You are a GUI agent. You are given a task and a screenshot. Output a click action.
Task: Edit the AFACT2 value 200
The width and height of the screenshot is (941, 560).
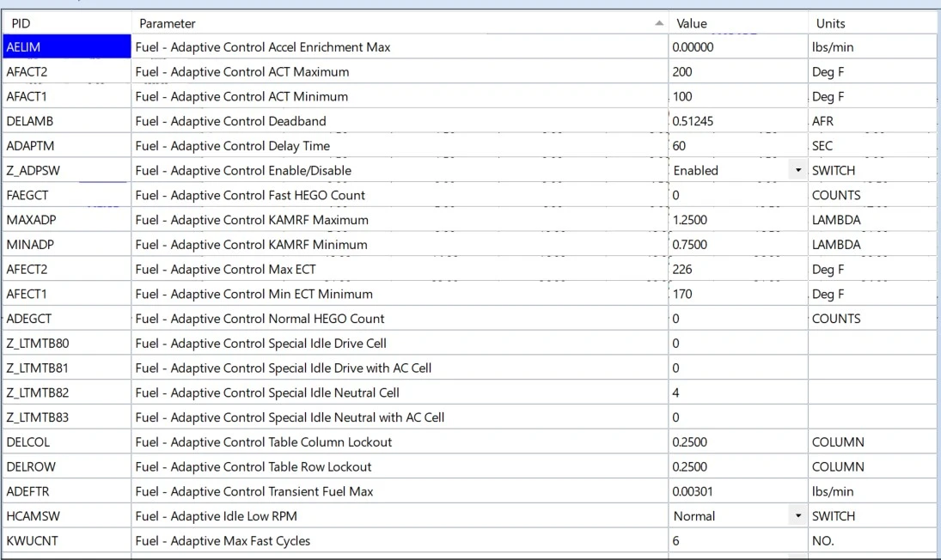click(x=738, y=71)
